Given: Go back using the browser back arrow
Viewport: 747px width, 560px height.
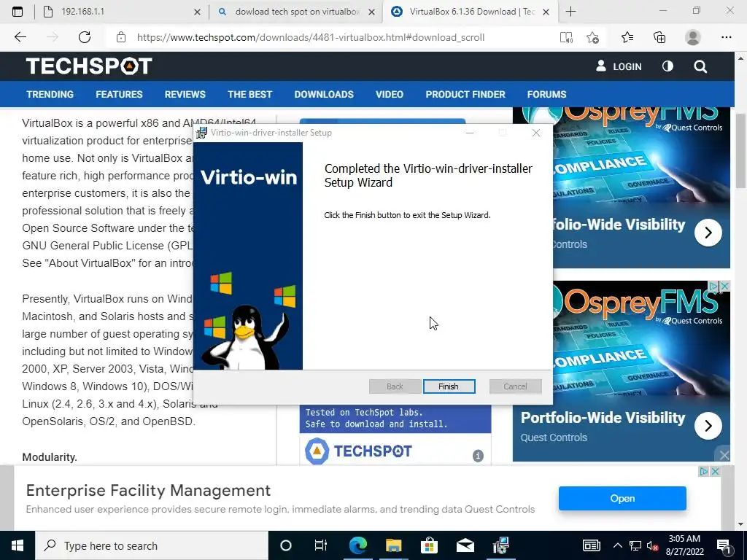Looking at the screenshot, I should point(20,37).
